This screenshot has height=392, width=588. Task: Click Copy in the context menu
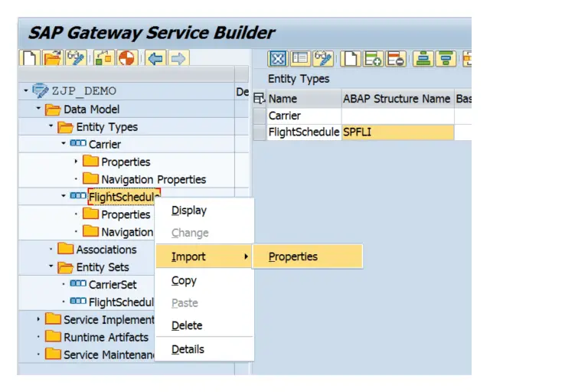tap(184, 281)
